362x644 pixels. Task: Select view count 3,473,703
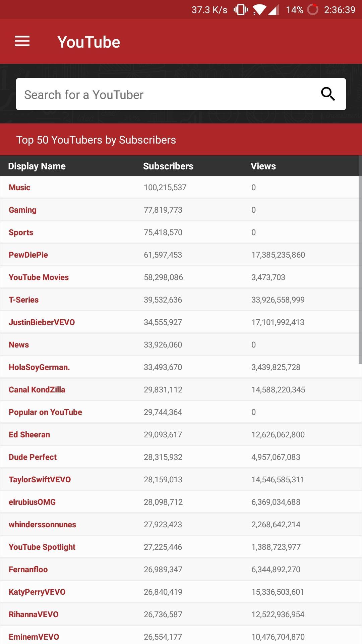(x=268, y=277)
